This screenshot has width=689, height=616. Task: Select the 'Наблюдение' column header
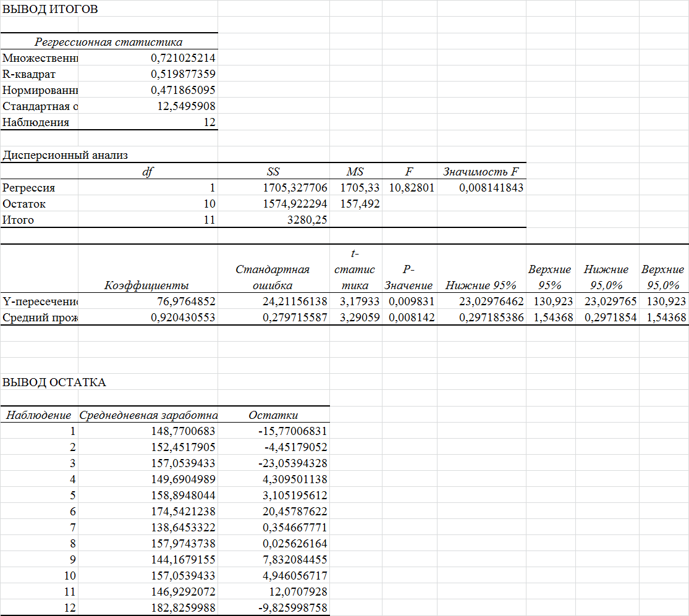(39, 415)
